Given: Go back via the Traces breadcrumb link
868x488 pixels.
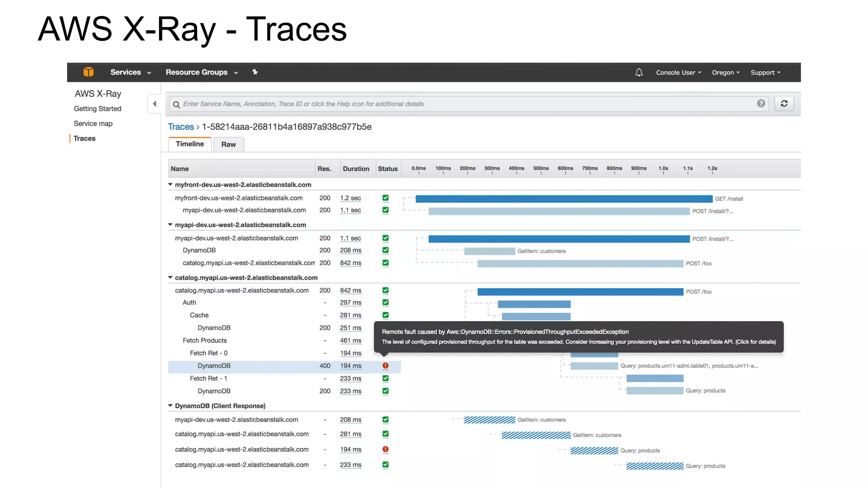Looking at the screenshot, I should point(181,127).
